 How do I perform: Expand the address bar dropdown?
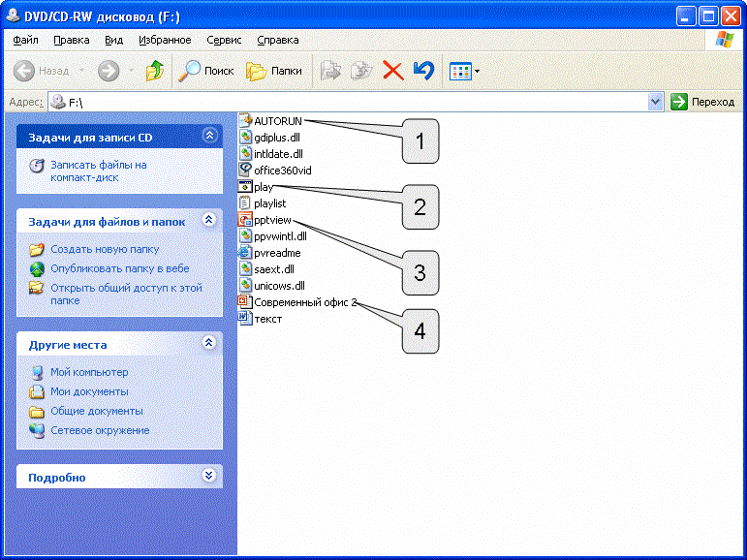tap(656, 102)
